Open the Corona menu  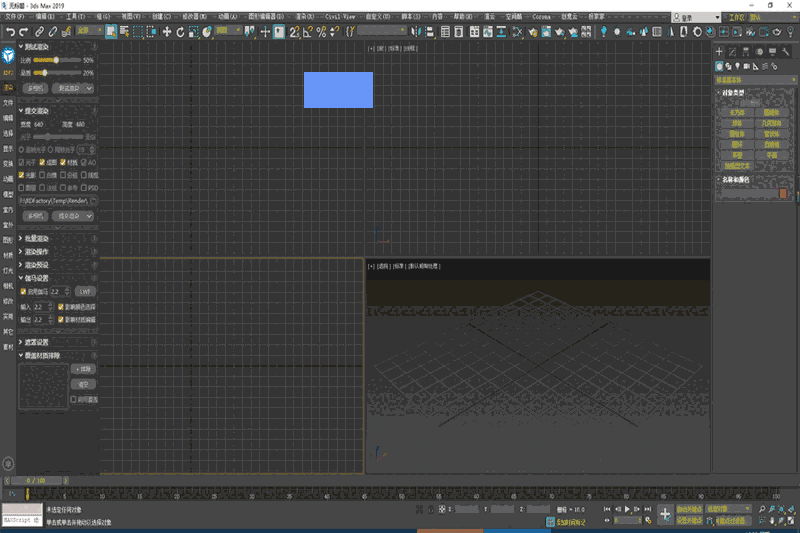[x=540, y=17]
